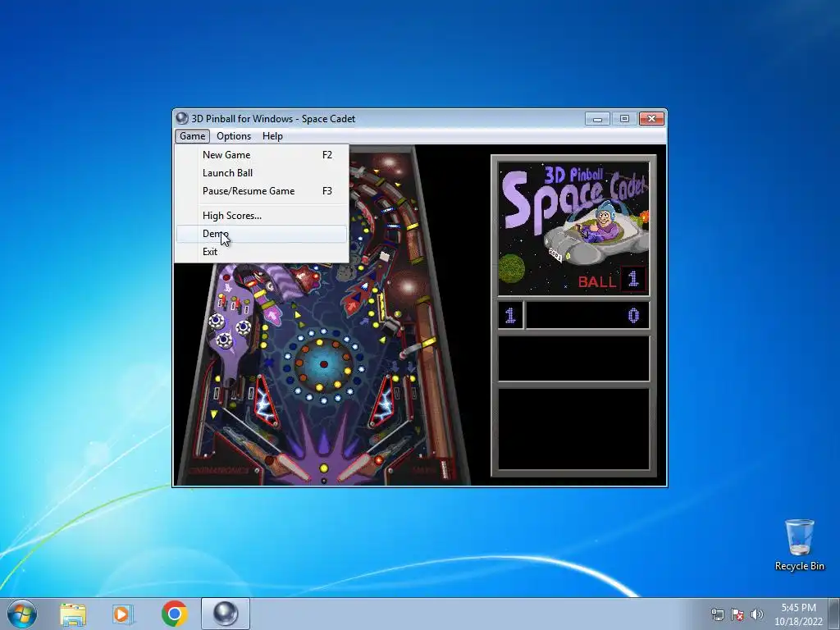Close the 3D Pinball window
Image resolution: width=840 pixels, height=630 pixels.
[651, 118]
